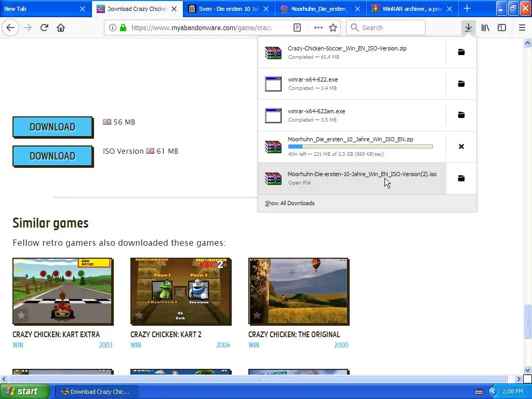Favorite Crazy Chicken The Original star icon

[x=257, y=315]
